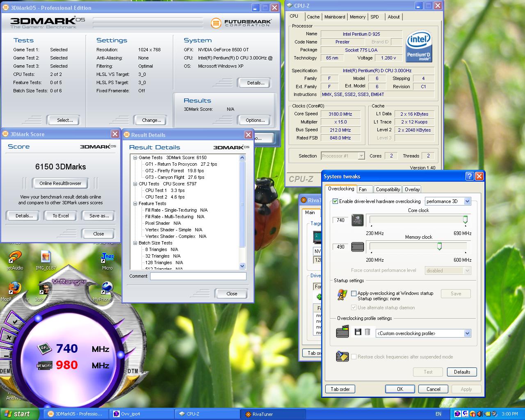Image resolution: width=525 pixels, height=420 pixels.
Task: Click the Memory clock slider thumb
Action: pos(439,246)
